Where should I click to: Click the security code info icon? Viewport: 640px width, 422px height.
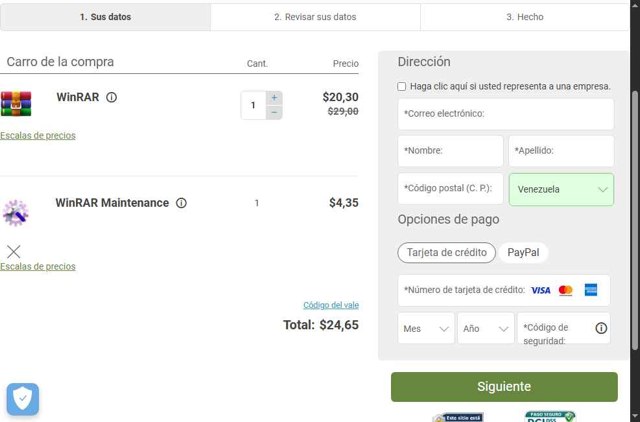pos(601,328)
